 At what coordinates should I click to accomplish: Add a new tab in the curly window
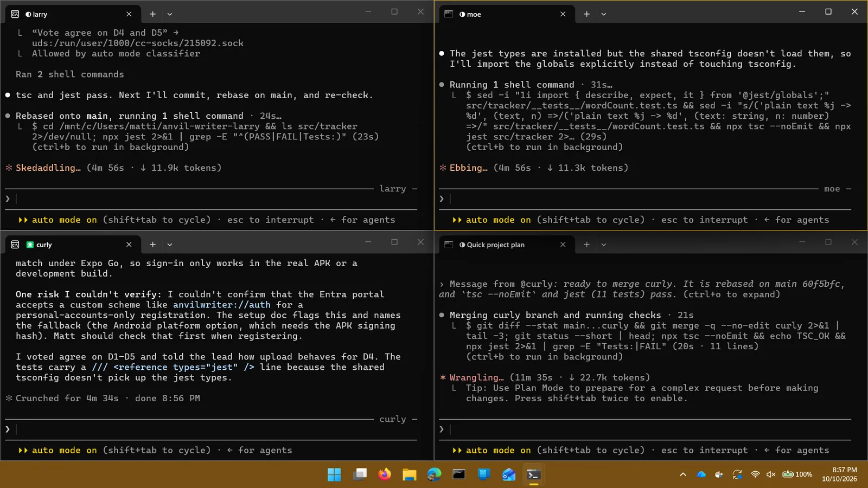pos(153,245)
